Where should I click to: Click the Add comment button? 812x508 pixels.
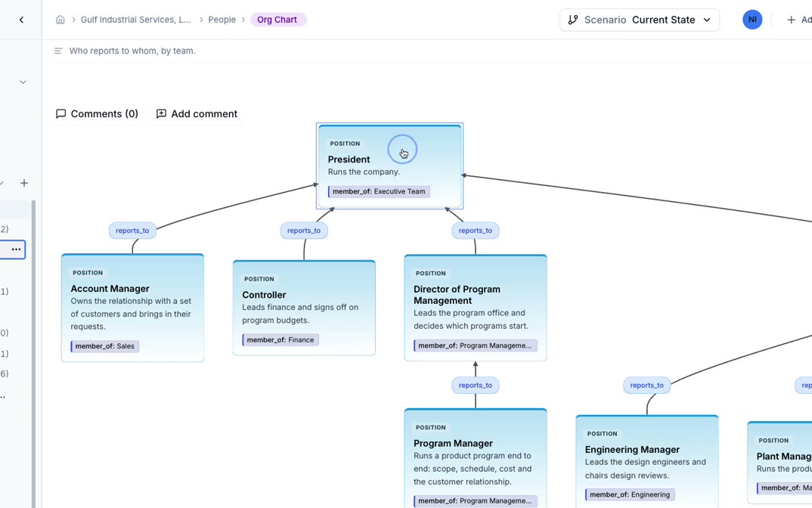tap(197, 114)
